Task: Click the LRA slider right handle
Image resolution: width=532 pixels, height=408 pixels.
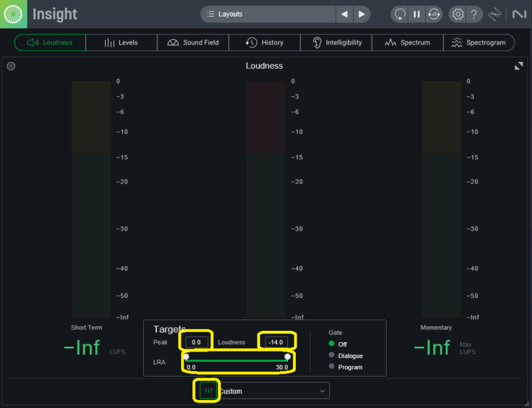Action: 287,357
